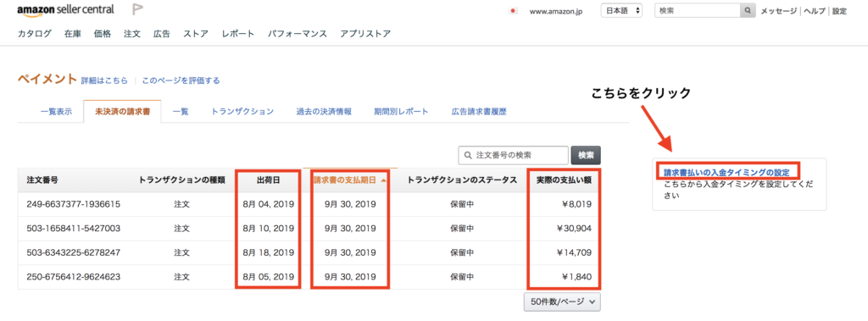Click the 注文番号 column header
This screenshot has height=321, width=868.
coord(42,180)
